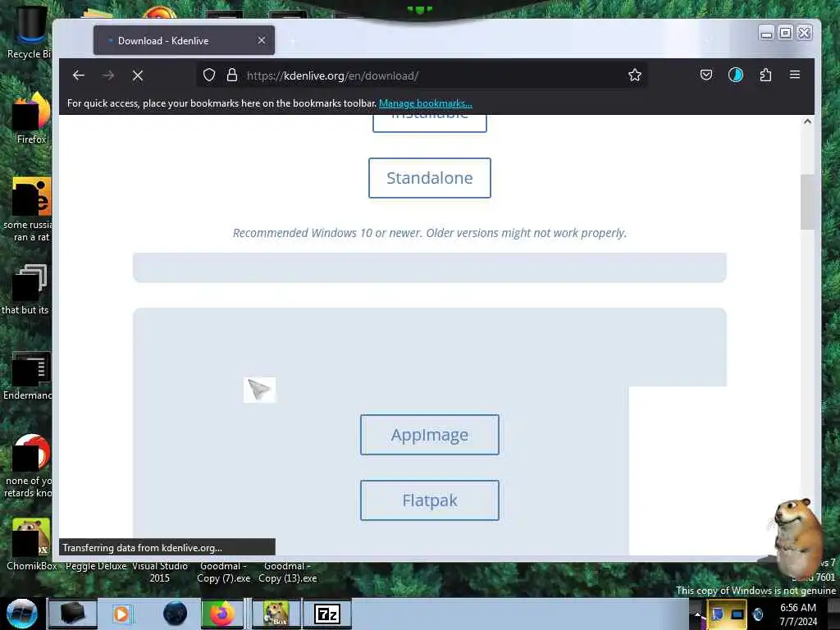Go back using the browser back arrow
Screen dimensions: 840x630
(79, 75)
